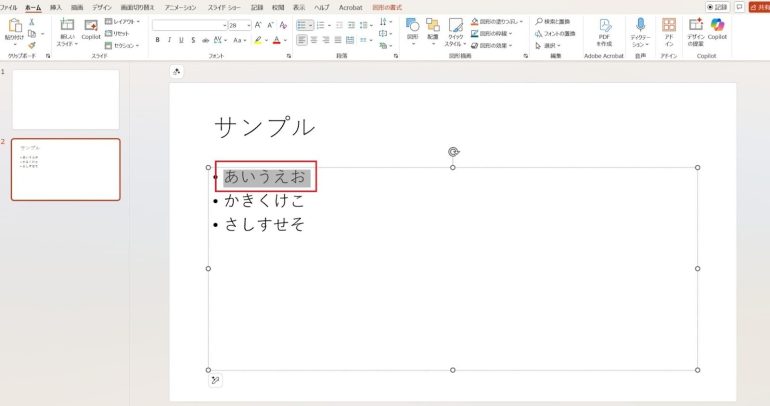Screen dimensions: 770x406
Task: Toggle italic formatting
Action: 169,41
